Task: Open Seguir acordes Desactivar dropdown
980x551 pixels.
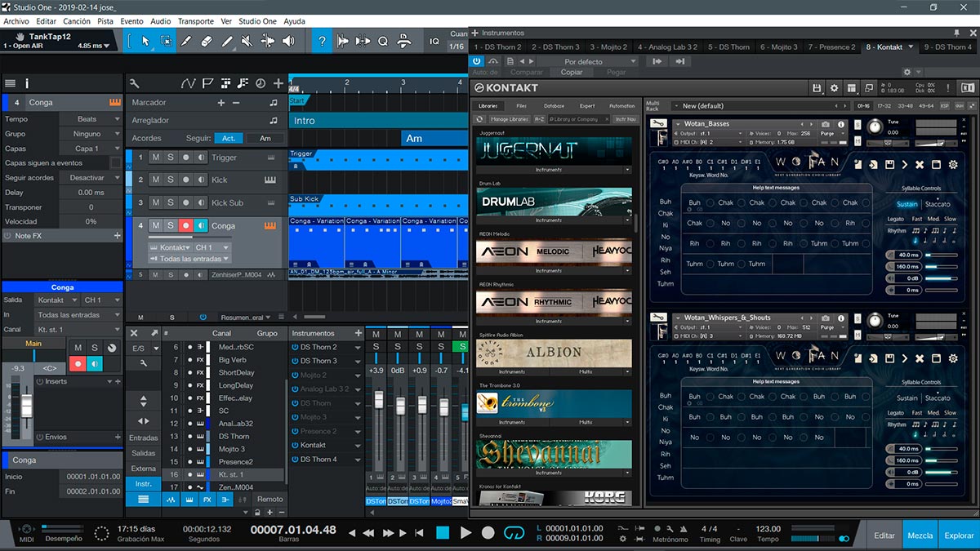Action: tap(89, 178)
